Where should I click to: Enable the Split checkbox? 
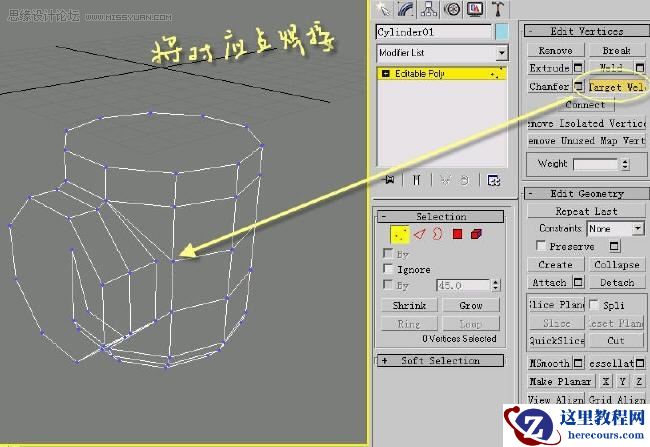point(594,305)
